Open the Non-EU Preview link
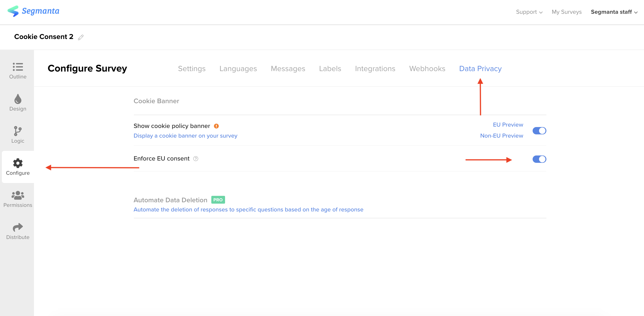Viewport: 644px width, 316px height. [501, 136]
